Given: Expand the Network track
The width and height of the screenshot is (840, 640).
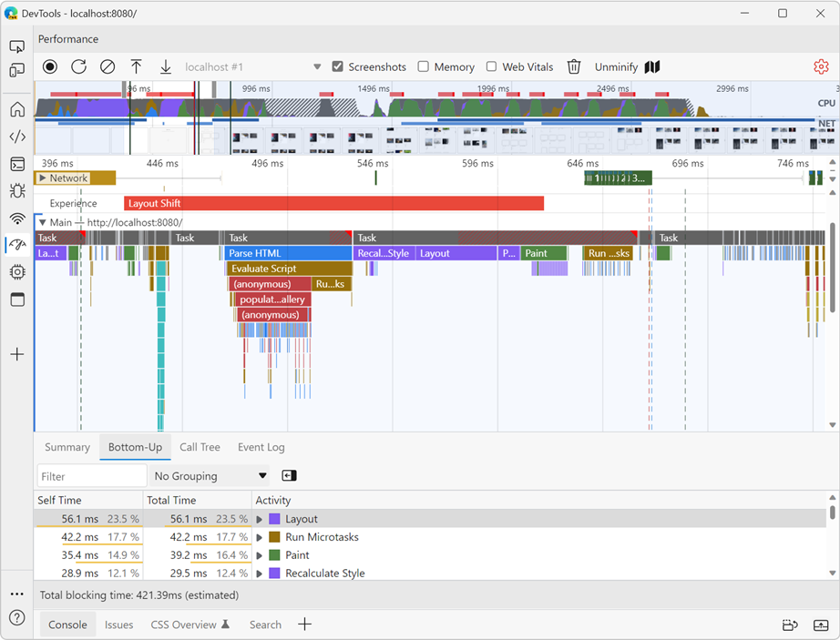Looking at the screenshot, I should coord(42,178).
